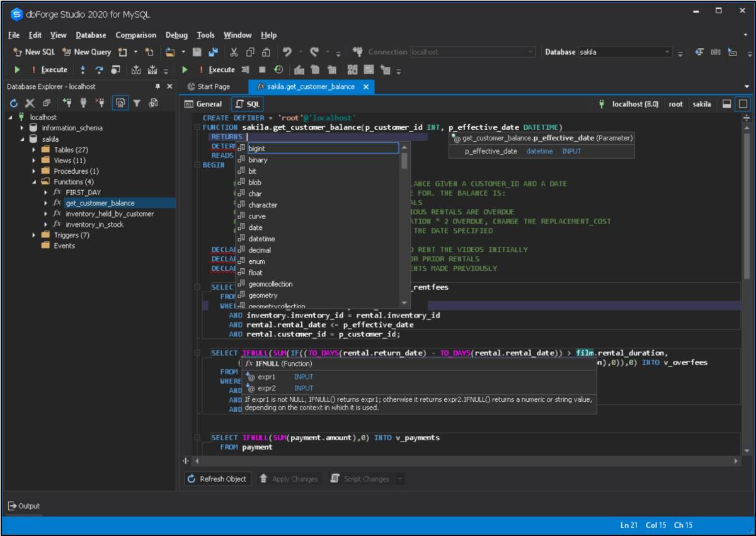Switch to the Start Page tab
Viewport: 756px width, 536px height.
[x=209, y=86]
